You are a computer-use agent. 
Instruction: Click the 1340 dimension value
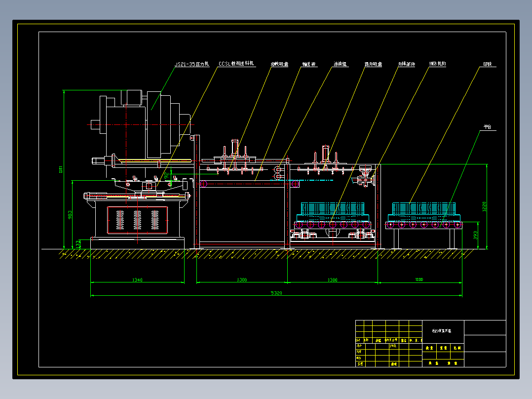click(137, 280)
